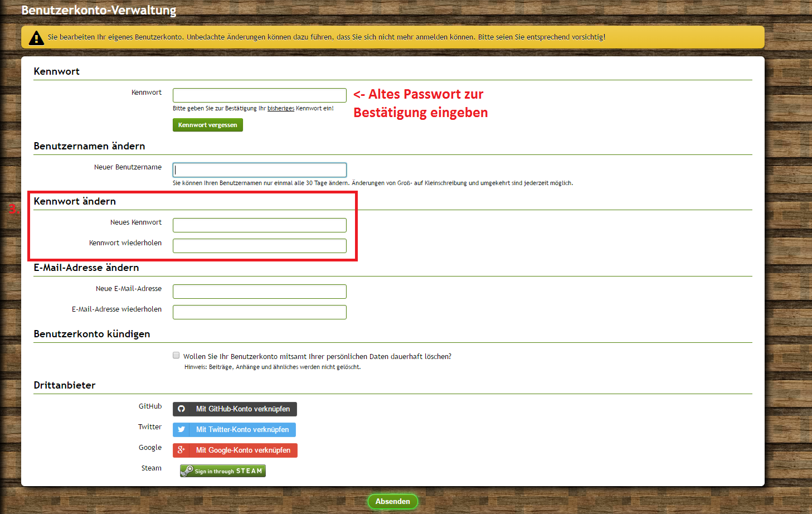This screenshot has height=514, width=812.
Task: Click the Steam logo icon
Action: 187,471
